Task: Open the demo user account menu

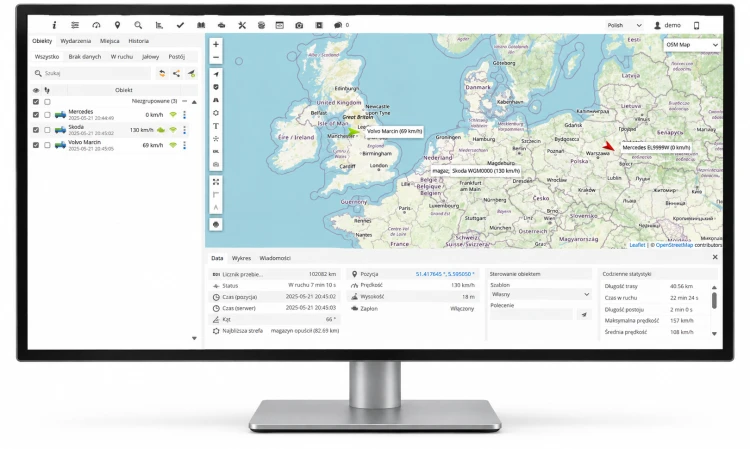Action: click(x=667, y=25)
